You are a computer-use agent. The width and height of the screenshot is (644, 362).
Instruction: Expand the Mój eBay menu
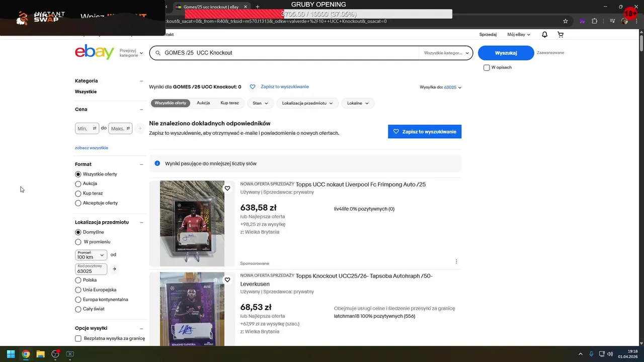tap(519, 35)
